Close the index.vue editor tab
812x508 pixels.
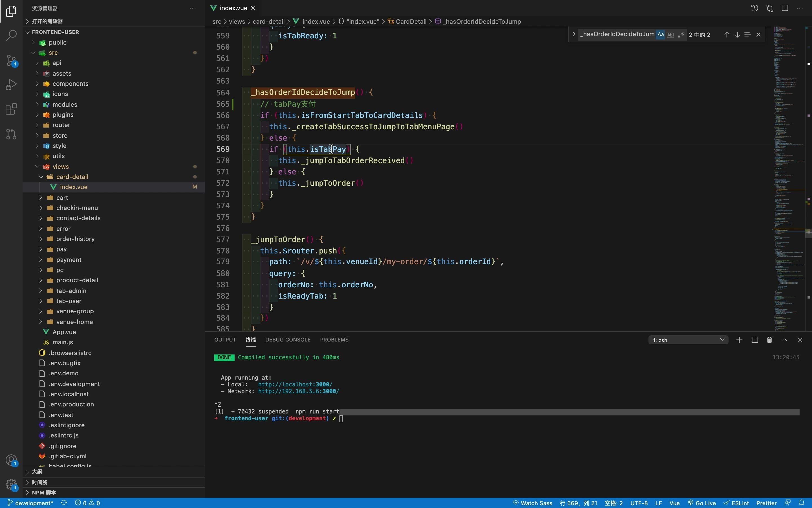tap(253, 8)
